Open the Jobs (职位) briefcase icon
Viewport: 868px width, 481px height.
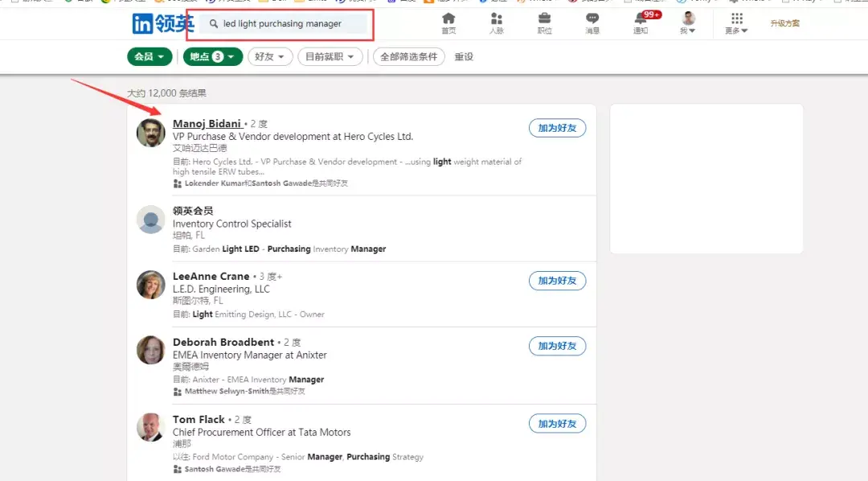pos(544,23)
